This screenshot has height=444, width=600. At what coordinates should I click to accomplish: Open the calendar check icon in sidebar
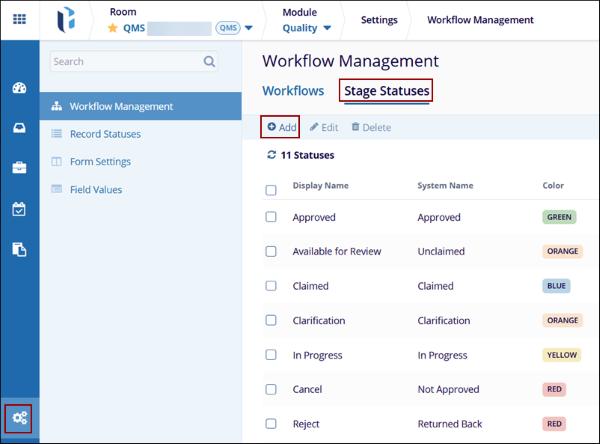pos(19,209)
